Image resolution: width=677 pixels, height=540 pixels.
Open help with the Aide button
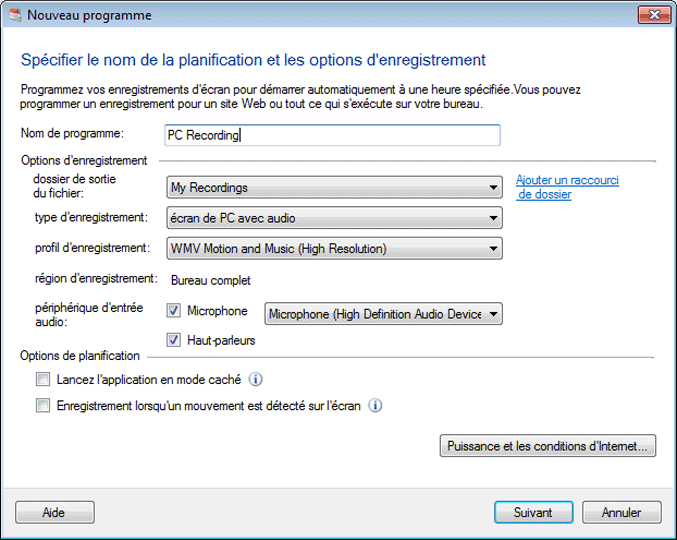coord(54,512)
